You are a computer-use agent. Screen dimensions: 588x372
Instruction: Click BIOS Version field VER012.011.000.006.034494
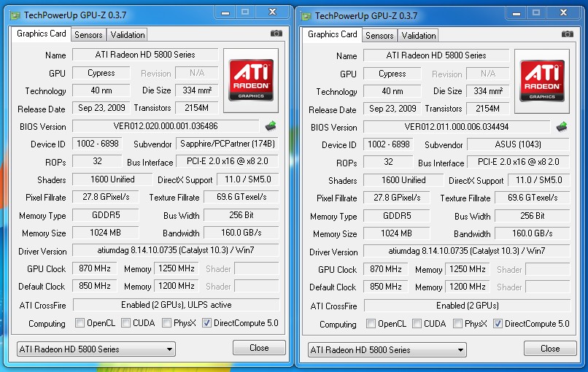coord(457,127)
